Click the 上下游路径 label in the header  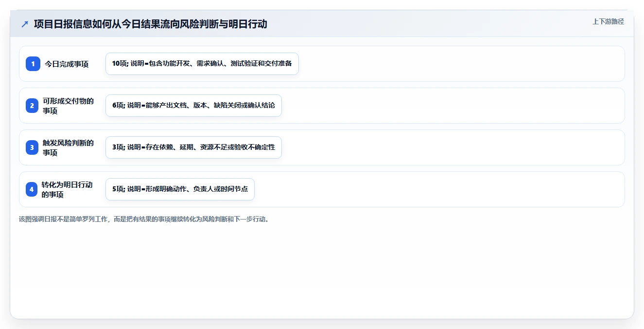(x=608, y=21)
